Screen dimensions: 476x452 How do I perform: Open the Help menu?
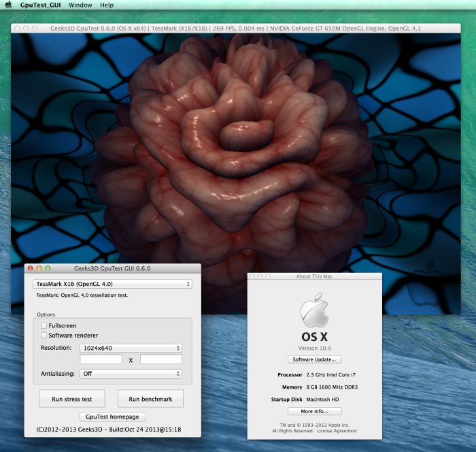pyautogui.click(x=107, y=5)
